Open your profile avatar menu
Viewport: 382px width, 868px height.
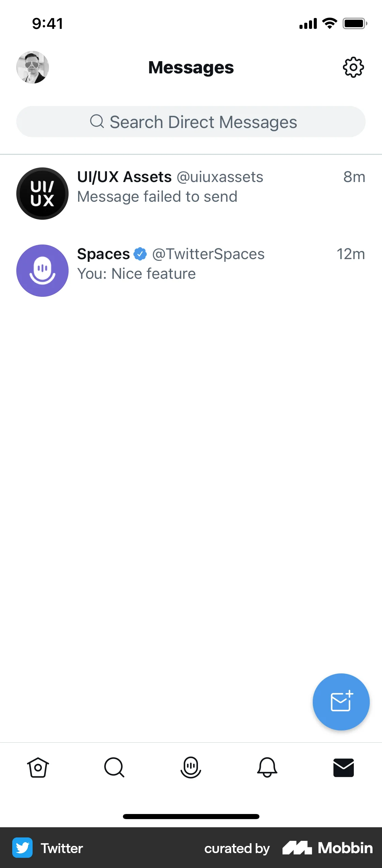[33, 67]
